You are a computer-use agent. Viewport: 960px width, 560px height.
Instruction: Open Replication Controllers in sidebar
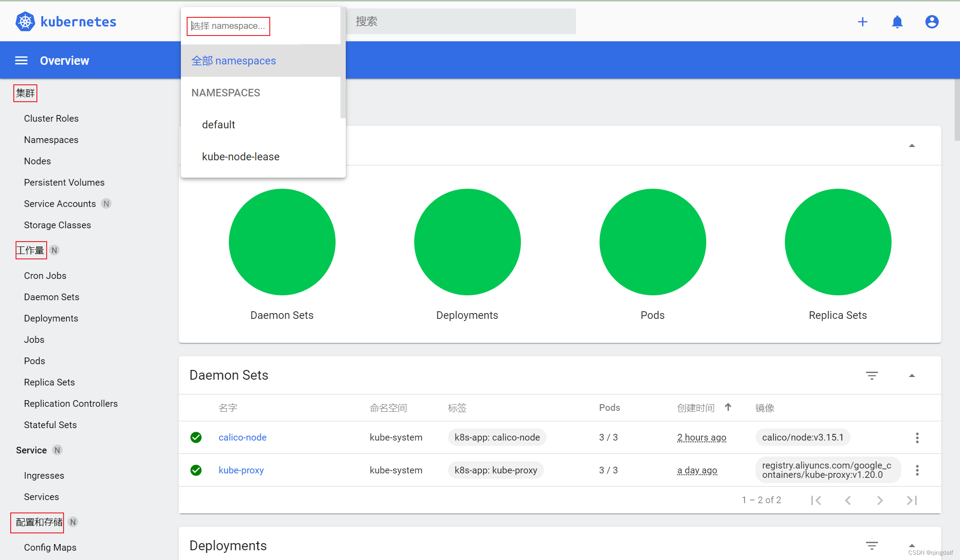(71, 404)
